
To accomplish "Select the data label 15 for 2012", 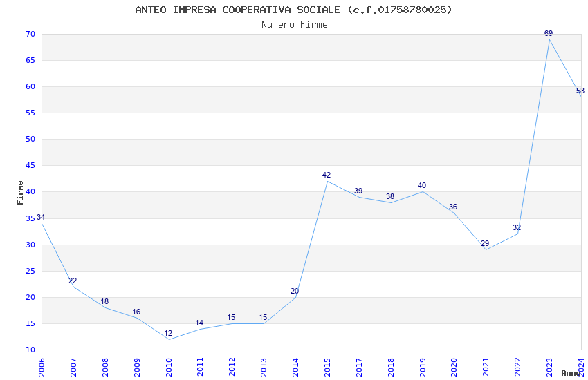I will point(231,318).
